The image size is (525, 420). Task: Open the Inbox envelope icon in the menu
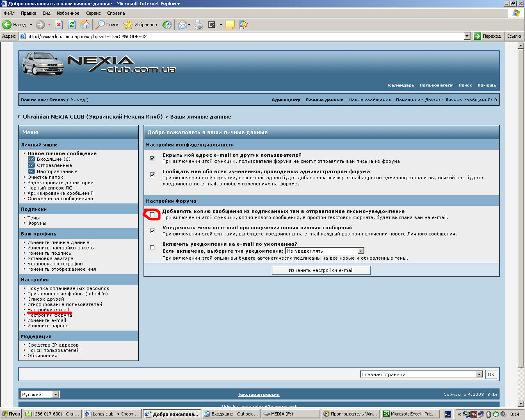coord(31,159)
